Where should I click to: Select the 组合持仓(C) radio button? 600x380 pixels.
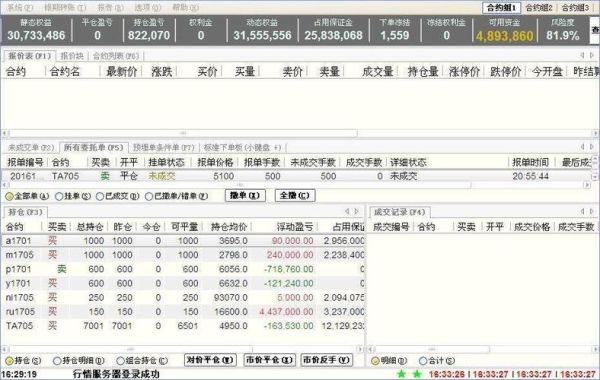[x=120, y=361]
